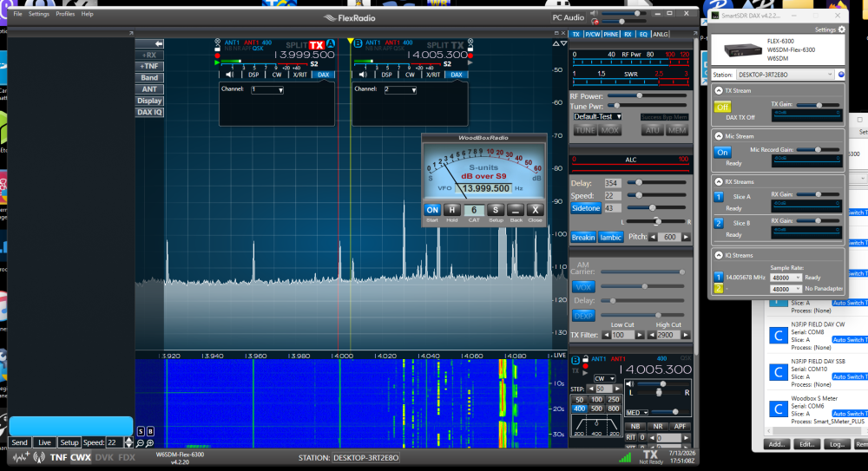Close slice A with the circled X icon
This screenshot has height=471, width=868.
tap(218, 42)
